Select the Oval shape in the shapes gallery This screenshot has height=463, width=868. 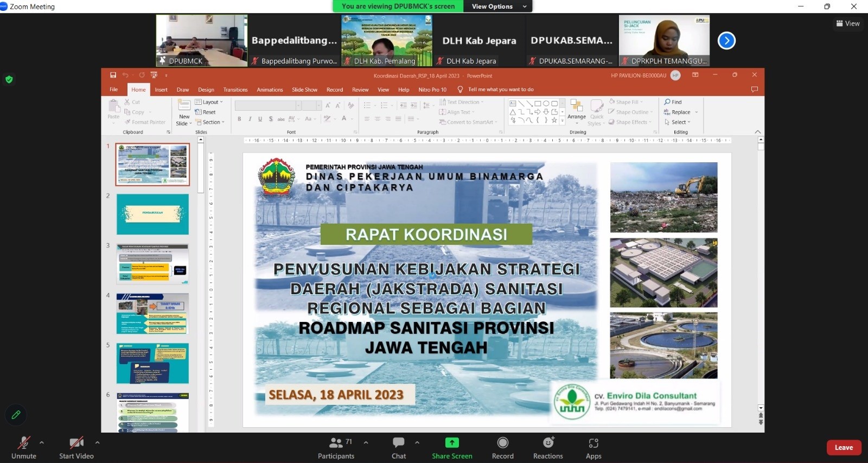(546, 103)
